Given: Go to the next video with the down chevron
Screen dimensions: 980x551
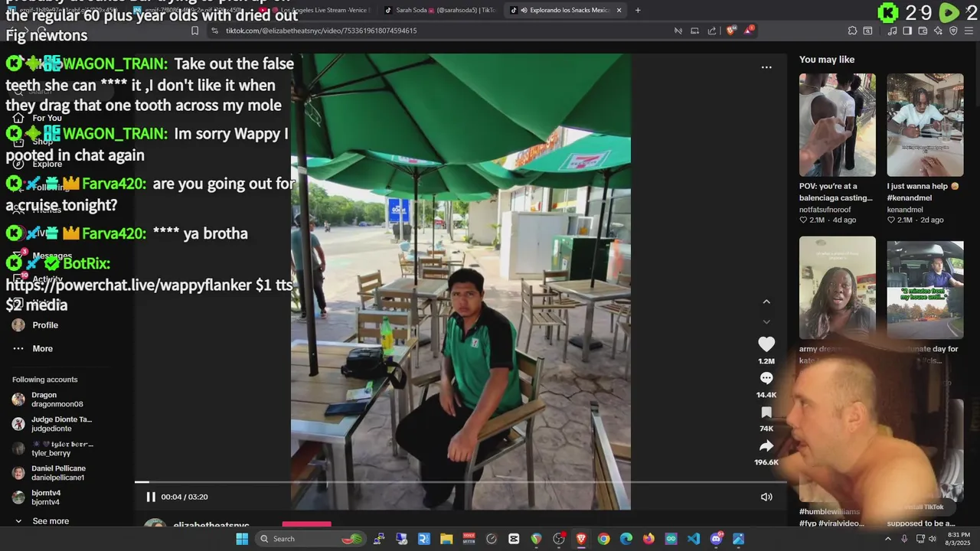Looking at the screenshot, I should coord(766,321).
